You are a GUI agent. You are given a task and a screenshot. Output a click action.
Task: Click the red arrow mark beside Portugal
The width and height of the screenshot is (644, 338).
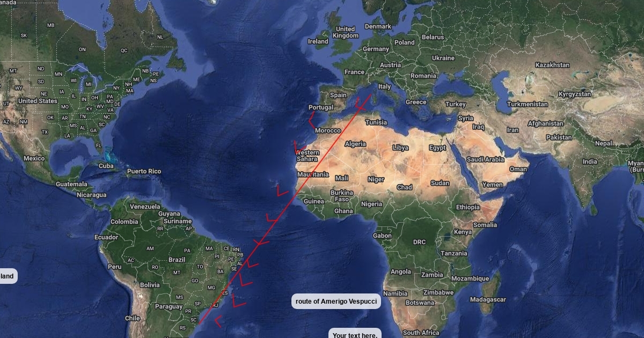click(x=311, y=119)
